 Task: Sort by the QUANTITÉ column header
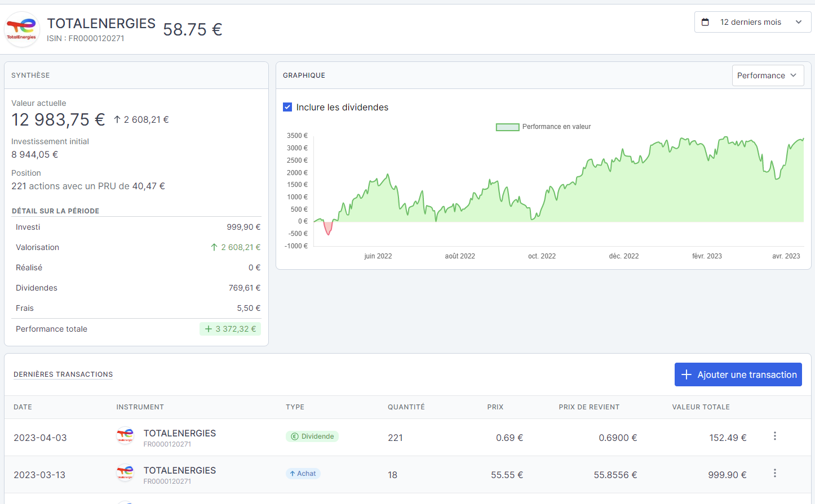coord(406,407)
